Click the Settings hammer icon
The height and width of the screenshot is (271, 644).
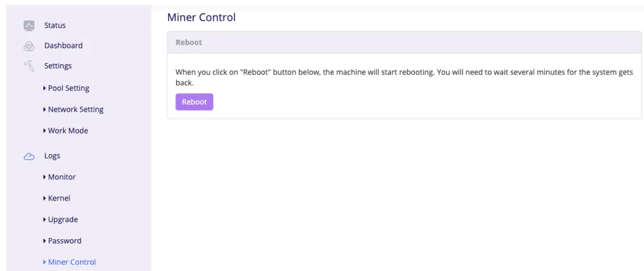[29, 66]
